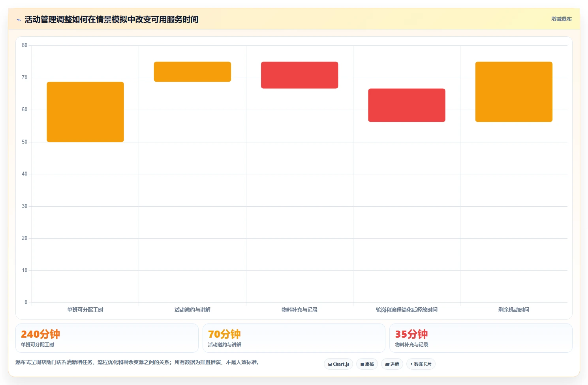Click the title 活动管理调整如何在情景模拟中改变可用服务时间
The height and width of the screenshot is (385, 588).
pos(111,19)
